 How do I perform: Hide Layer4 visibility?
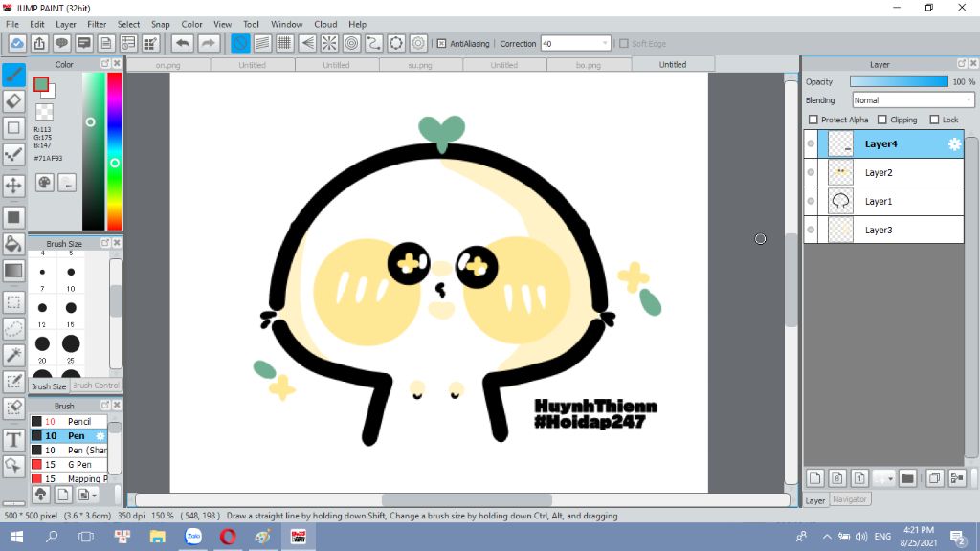(811, 144)
